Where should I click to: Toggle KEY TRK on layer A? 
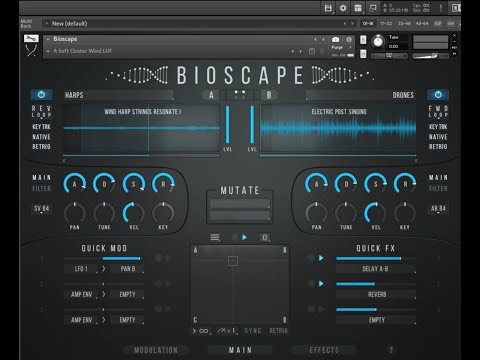(41, 127)
